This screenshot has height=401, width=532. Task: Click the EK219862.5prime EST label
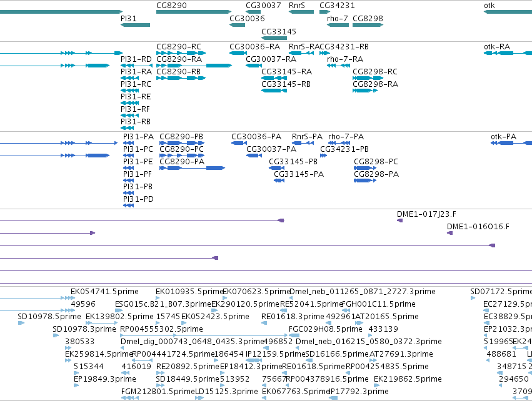point(408,379)
